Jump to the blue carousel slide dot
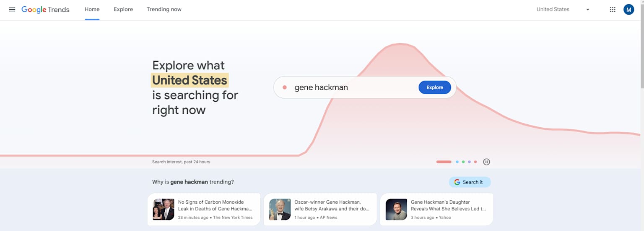This screenshot has width=644, height=231. 457,162
